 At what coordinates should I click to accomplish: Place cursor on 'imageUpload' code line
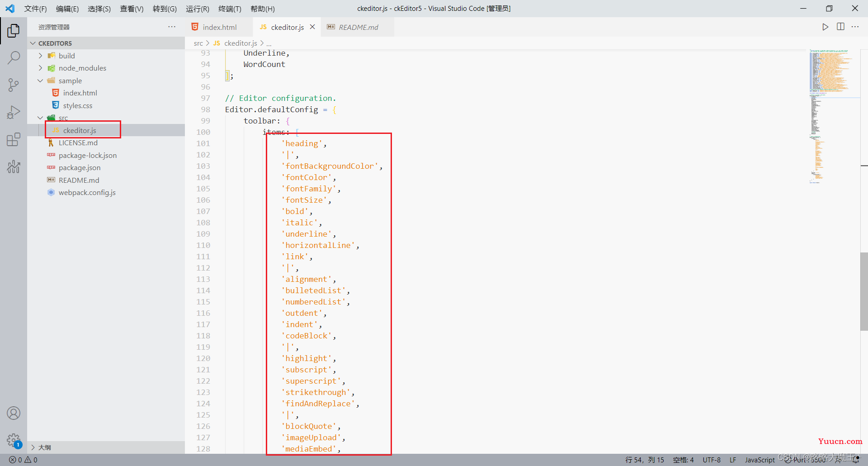(313, 437)
